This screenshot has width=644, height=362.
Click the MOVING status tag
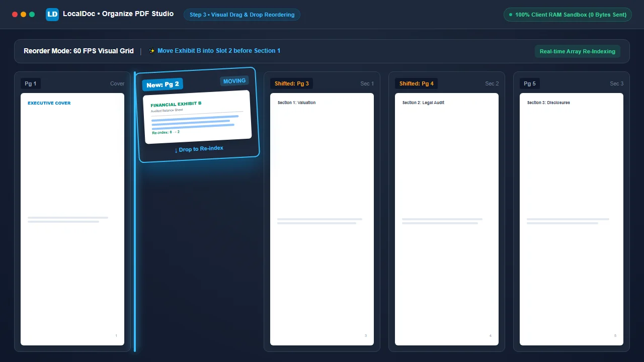pos(234,81)
